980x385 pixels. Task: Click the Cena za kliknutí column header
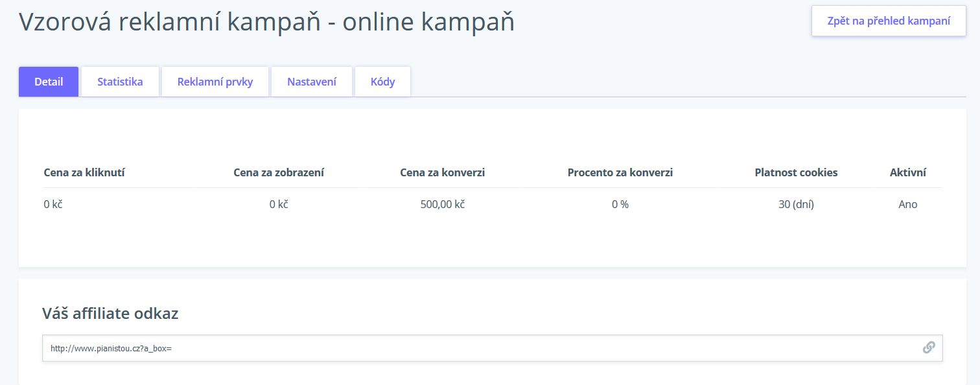(x=84, y=172)
